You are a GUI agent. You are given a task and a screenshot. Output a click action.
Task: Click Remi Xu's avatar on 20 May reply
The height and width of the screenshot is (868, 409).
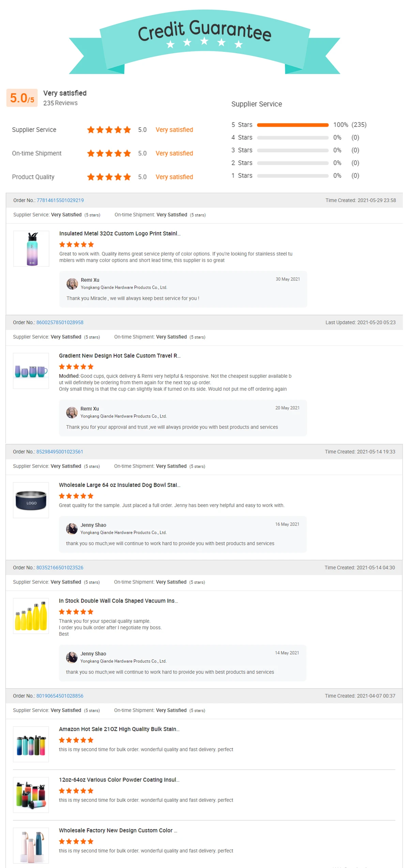tap(72, 412)
